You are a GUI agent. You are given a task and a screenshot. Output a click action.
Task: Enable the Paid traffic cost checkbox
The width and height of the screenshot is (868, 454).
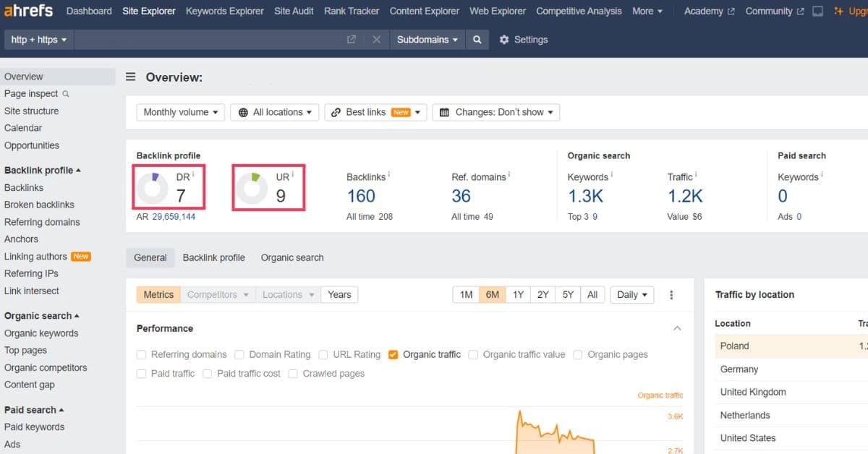point(208,374)
